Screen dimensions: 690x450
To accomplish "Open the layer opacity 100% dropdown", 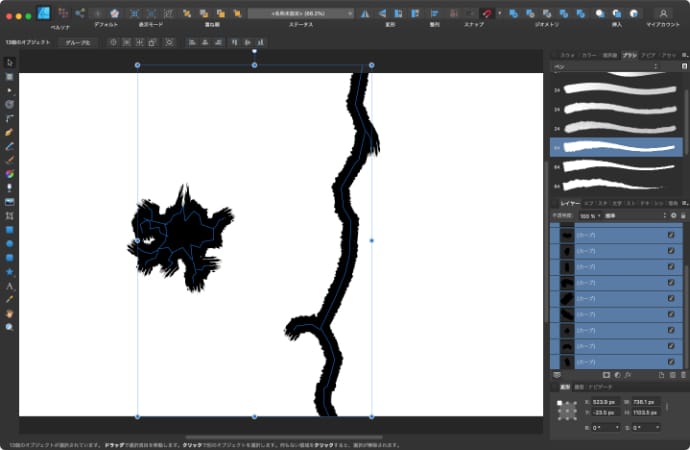I will [590, 215].
